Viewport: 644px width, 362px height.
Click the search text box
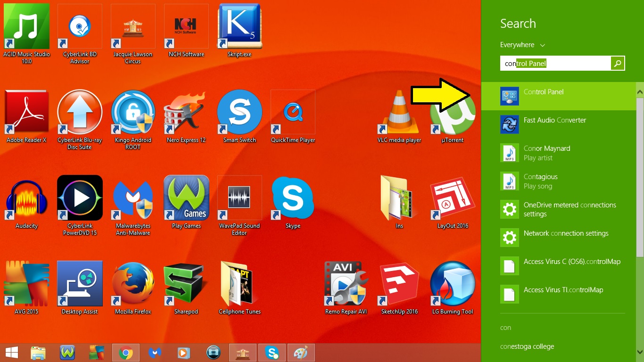click(555, 63)
